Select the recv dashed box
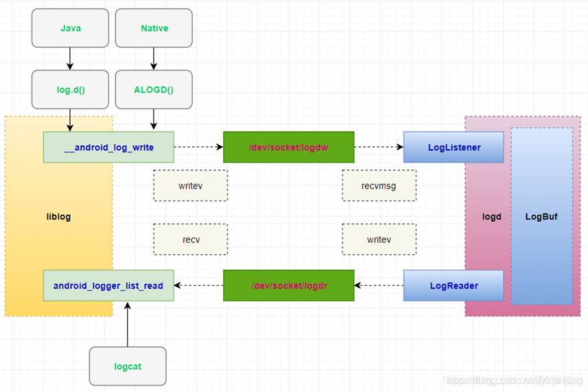Screen dimensions: 588x392 coord(190,239)
